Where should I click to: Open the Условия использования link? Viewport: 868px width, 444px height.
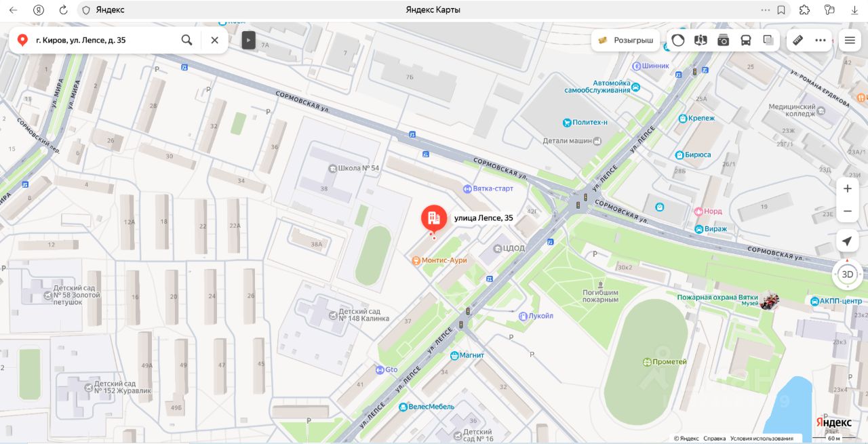click(762, 439)
